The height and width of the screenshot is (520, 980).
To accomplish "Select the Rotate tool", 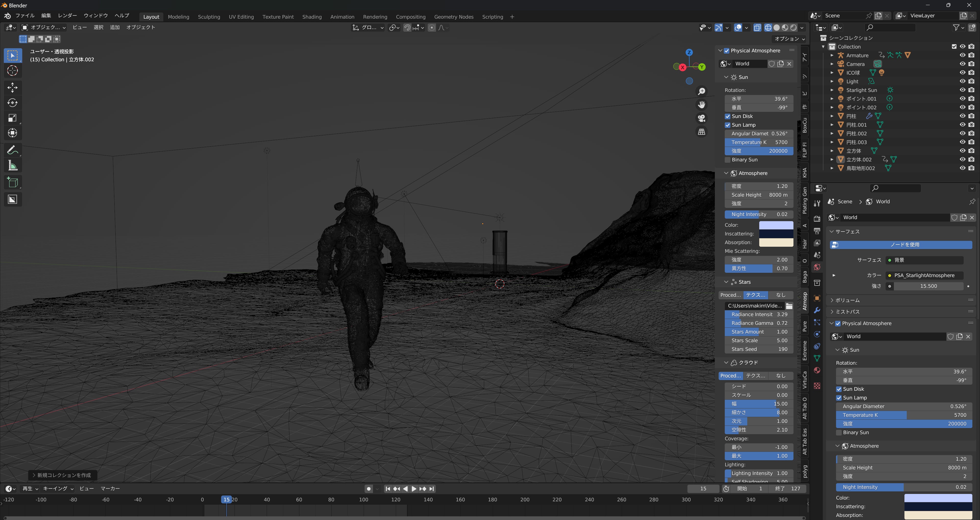I will pos(13,103).
